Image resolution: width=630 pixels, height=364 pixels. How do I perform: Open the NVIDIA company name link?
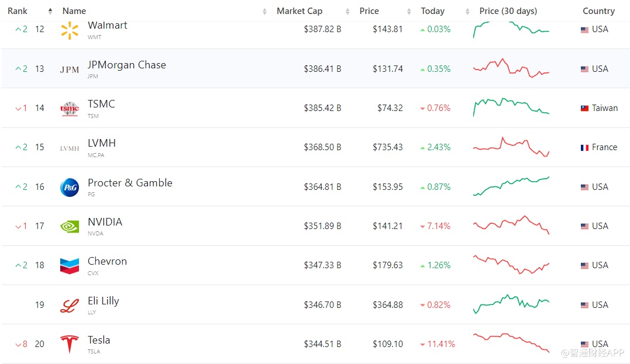pyautogui.click(x=105, y=222)
